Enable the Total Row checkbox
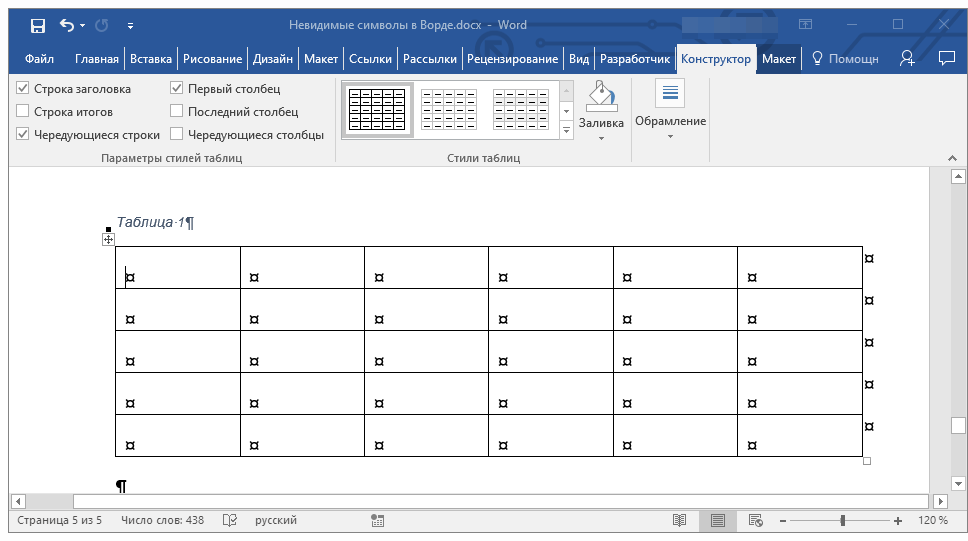 (23, 112)
